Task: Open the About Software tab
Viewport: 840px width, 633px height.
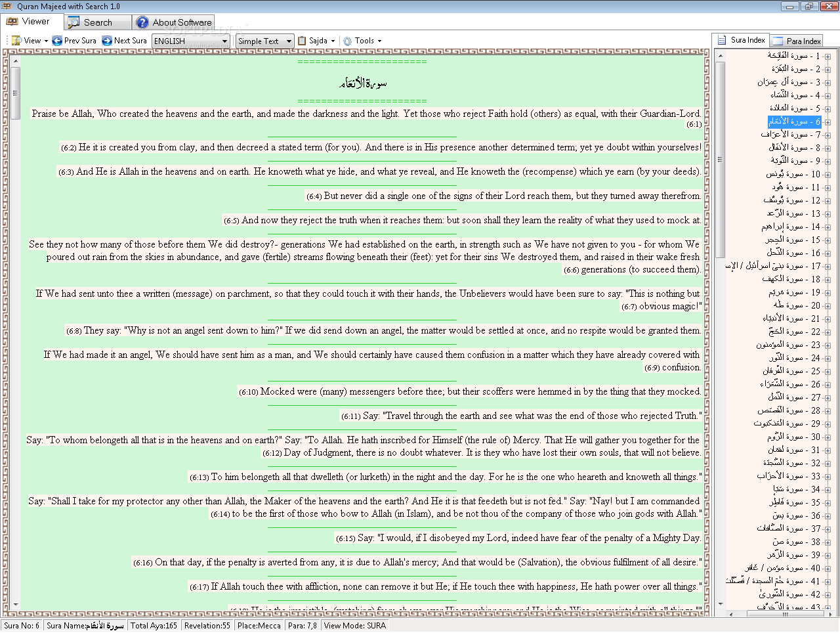Action: tap(174, 22)
